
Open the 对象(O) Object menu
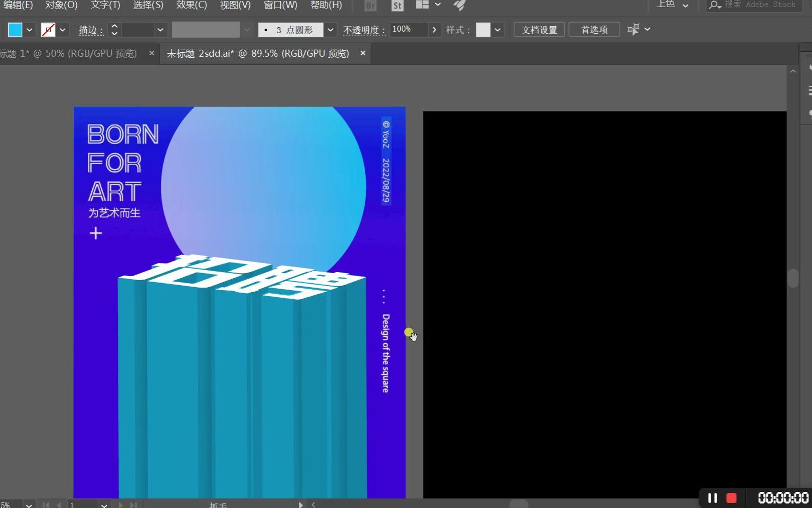click(61, 5)
